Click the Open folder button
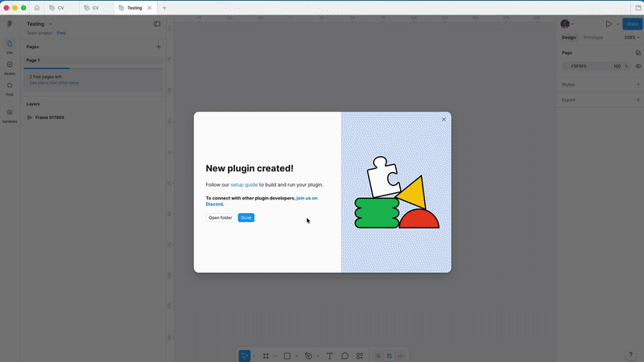This screenshot has height=362, width=644. click(x=220, y=218)
